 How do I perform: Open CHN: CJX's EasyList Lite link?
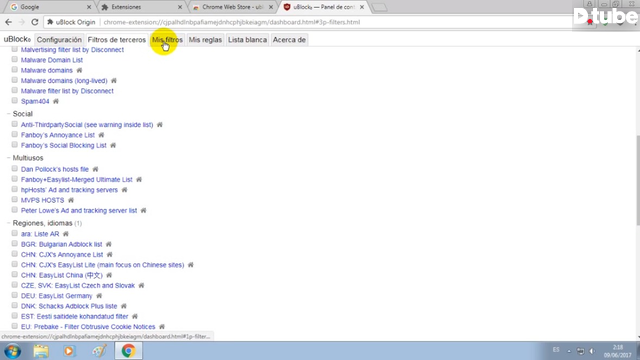tap(102, 265)
